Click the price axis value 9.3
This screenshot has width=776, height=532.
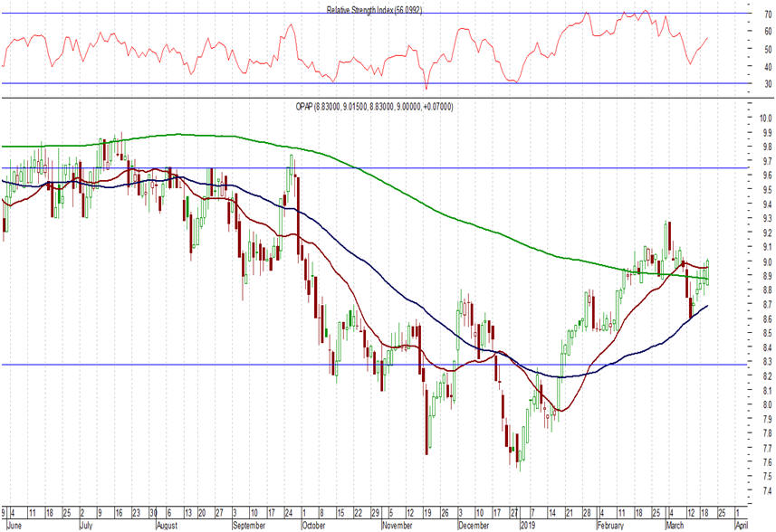tap(767, 218)
